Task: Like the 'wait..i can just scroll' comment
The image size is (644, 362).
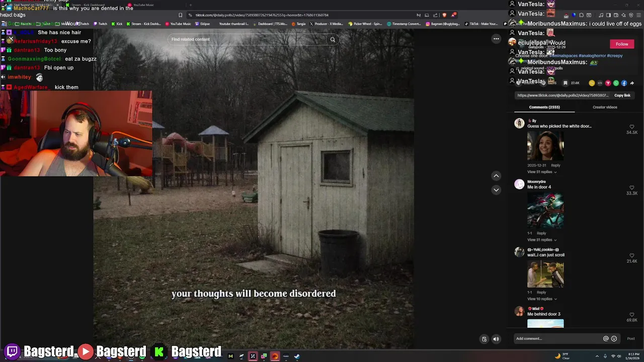Action: pyautogui.click(x=632, y=255)
